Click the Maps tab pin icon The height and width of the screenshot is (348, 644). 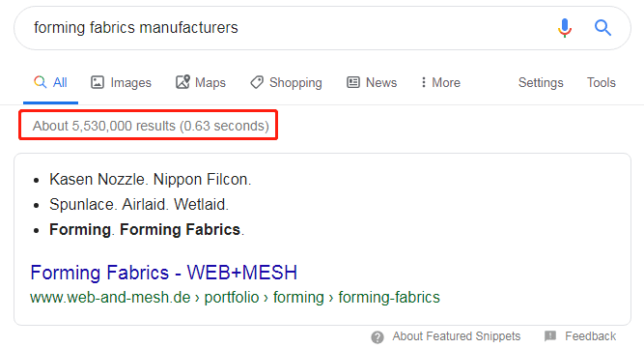coord(182,82)
